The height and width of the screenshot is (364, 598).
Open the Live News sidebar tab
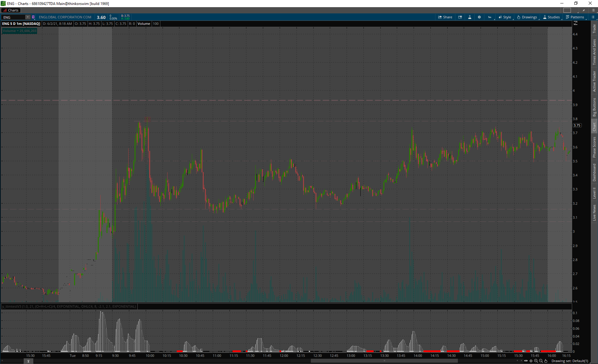594,213
